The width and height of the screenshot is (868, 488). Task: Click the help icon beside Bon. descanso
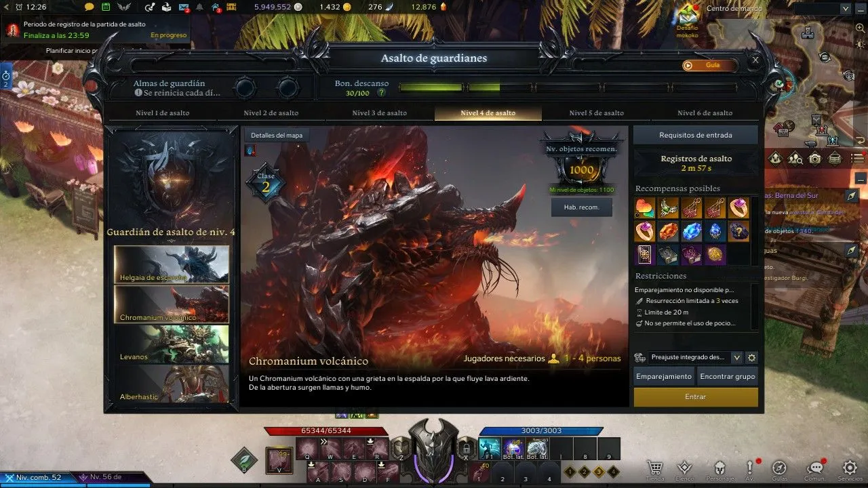coord(381,93)
